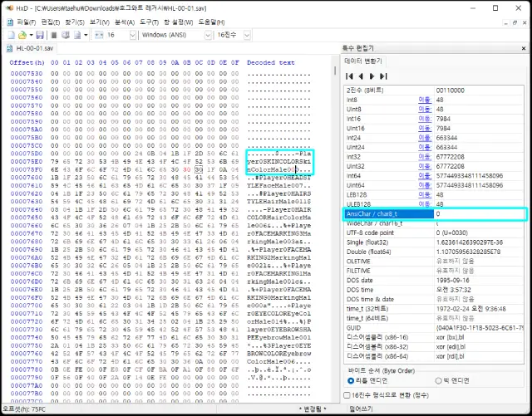Image resolution: width=532 pixels, height=416 pixels.
Task: Click offset row 000075F0 in hex view
Action: click(27, 169)
